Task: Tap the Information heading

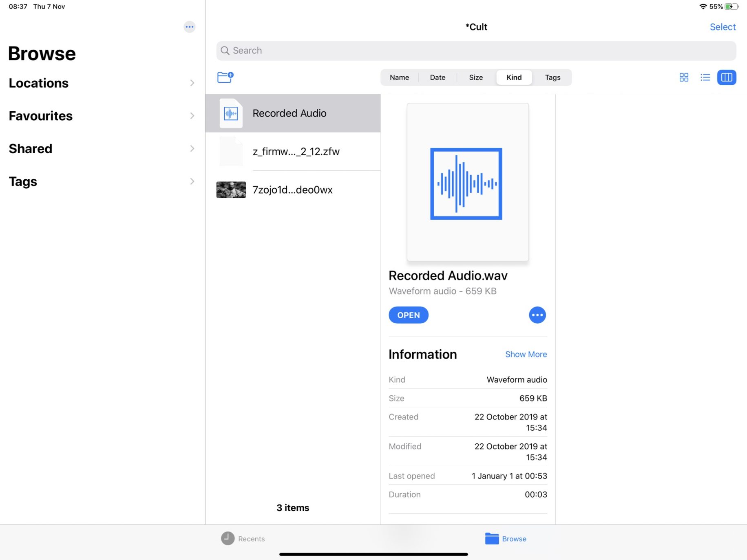Action: click(422, 354)
